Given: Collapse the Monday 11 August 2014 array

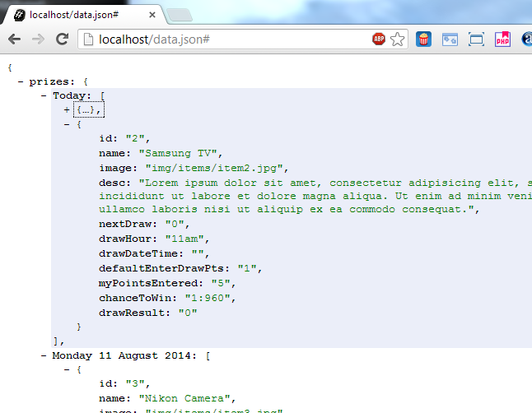Looking at the screenshot, I should 44,356.
